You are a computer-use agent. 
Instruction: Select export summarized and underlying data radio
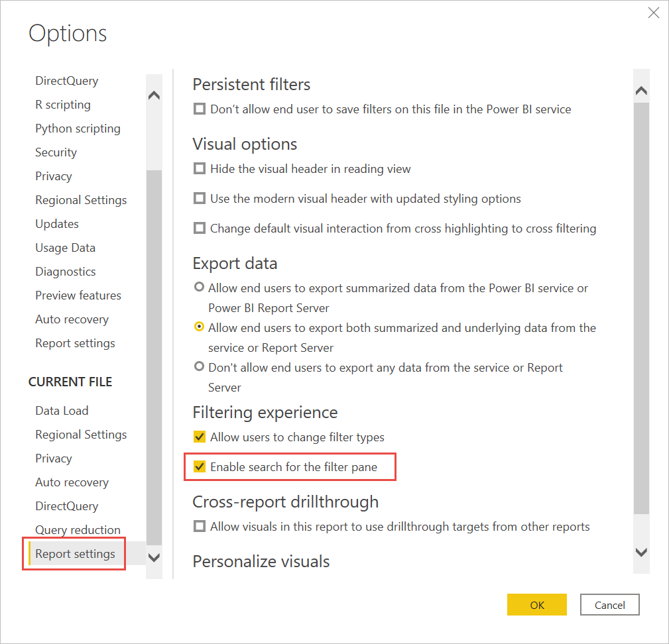199,327
